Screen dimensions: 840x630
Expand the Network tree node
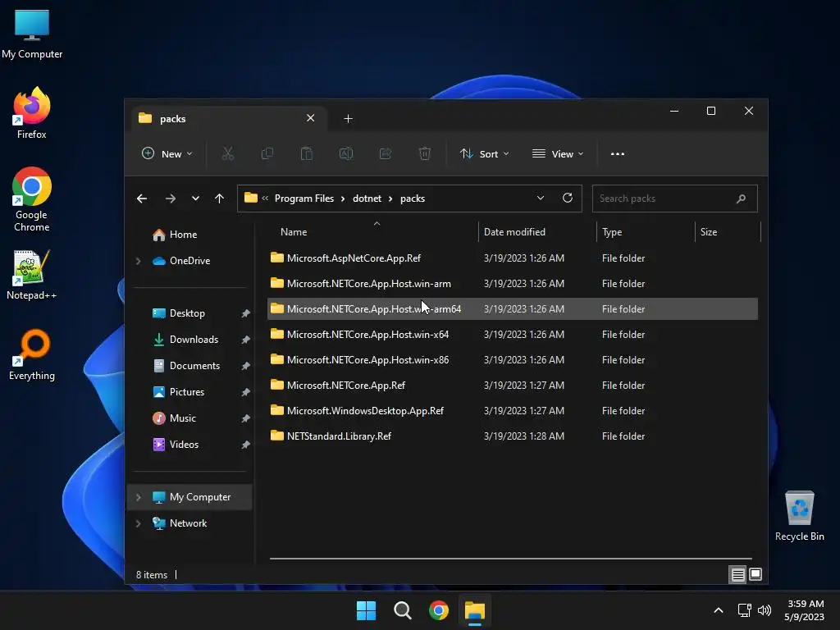click(138, 523)
